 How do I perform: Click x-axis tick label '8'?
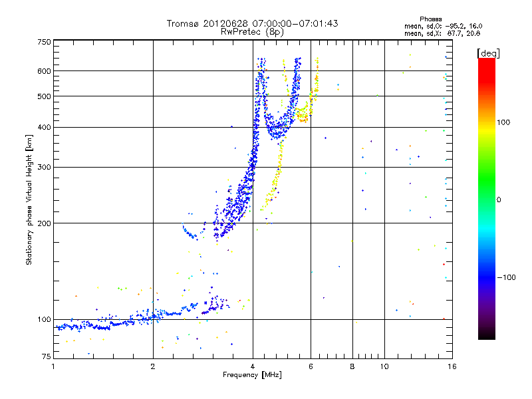[x=352, y=366]
